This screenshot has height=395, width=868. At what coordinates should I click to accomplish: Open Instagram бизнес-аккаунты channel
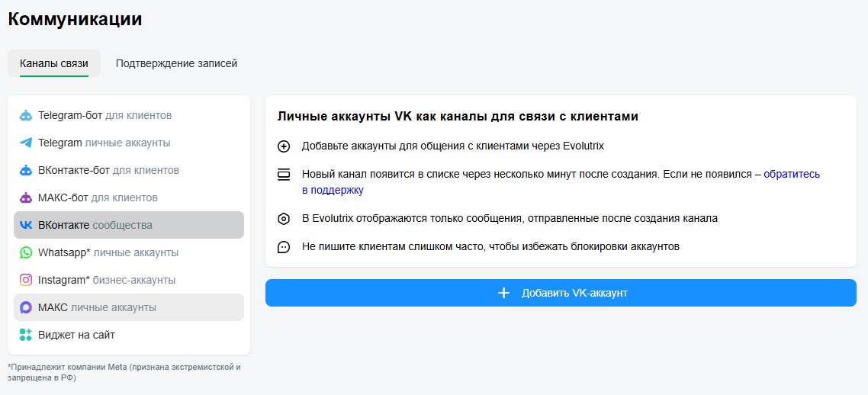click(x=129, y=280)
